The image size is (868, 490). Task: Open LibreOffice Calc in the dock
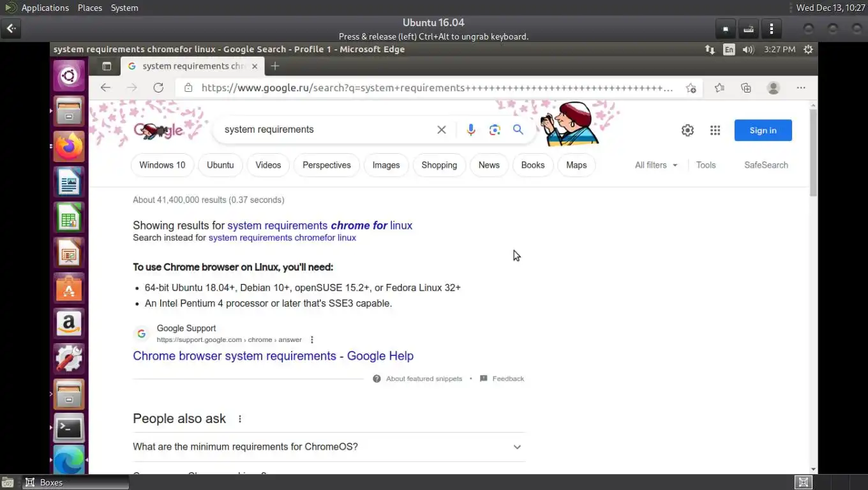(69, 219)
